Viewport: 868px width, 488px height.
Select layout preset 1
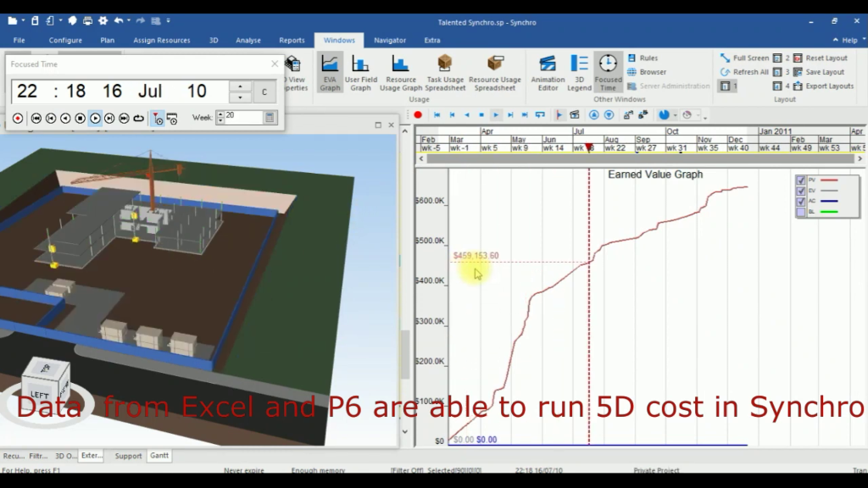point(728,86)
